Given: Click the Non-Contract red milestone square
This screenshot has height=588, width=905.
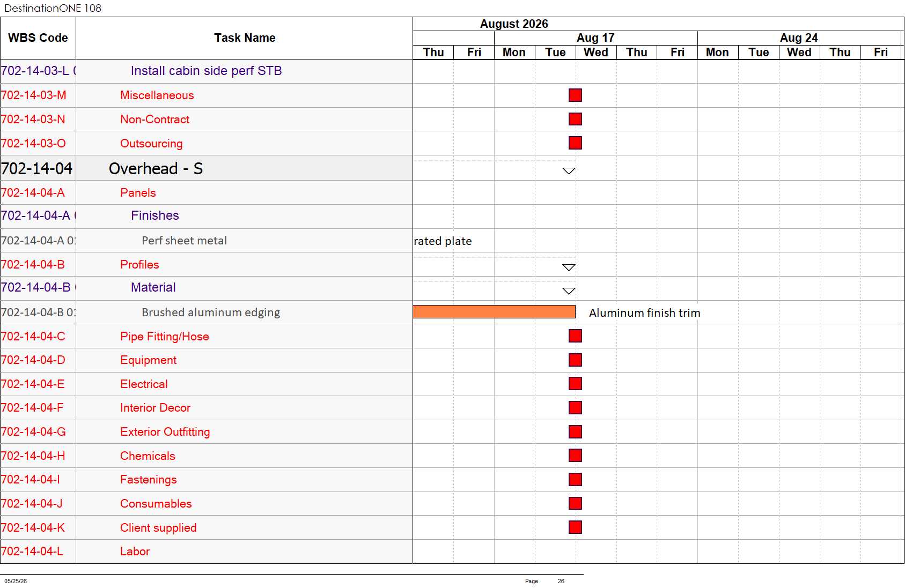Looking at the screenshot, I should click(x=575, y=119).
